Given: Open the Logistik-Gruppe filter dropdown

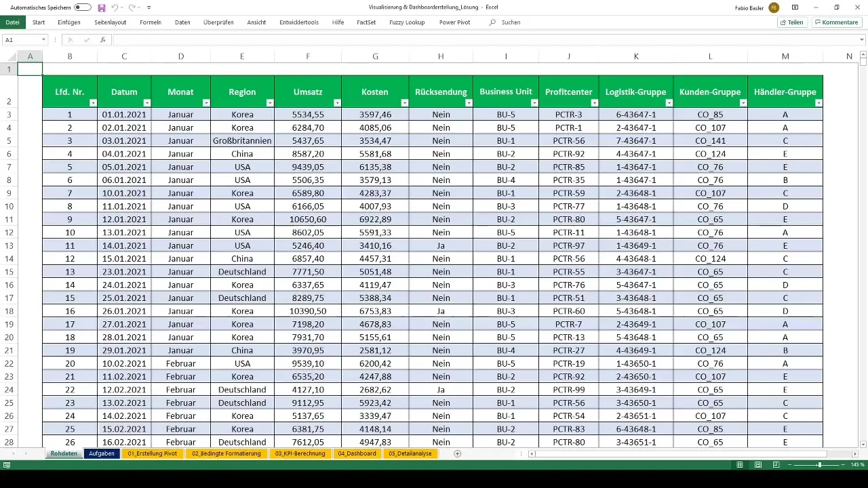Looking at the screenshot, I should pos(669,103).
